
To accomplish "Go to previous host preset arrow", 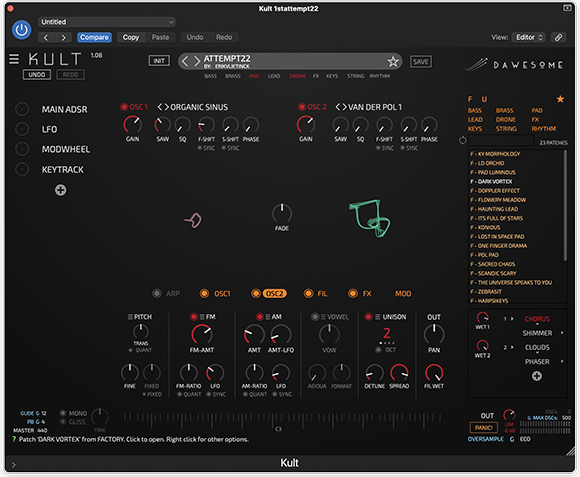I will pos(46,37).
